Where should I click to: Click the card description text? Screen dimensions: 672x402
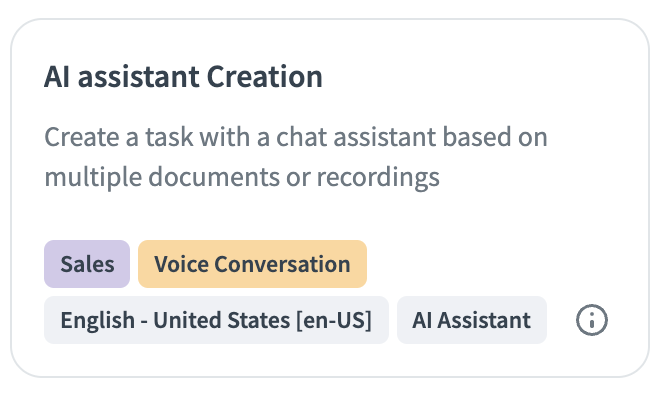tap(296, 157)
